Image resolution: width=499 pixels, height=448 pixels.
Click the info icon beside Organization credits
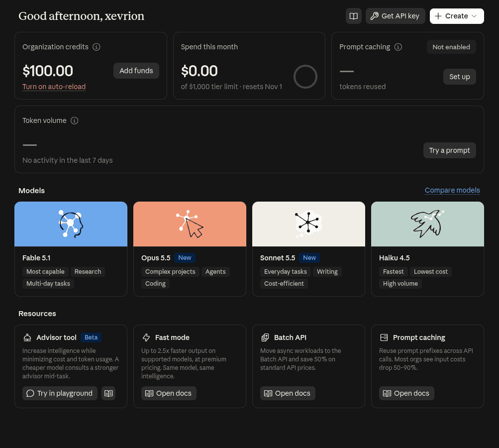pos(97,47)
